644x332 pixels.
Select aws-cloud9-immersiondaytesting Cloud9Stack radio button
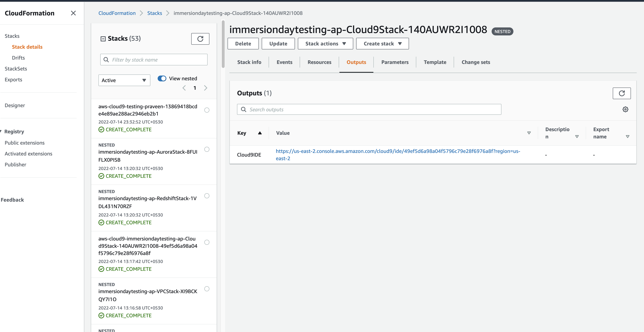[x=207, y=242]
